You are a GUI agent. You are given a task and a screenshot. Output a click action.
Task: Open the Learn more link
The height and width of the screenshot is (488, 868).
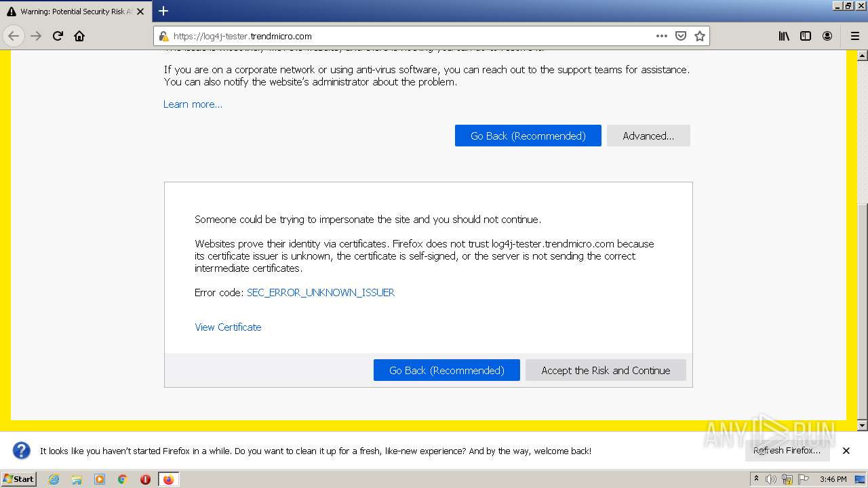(193, 104)
